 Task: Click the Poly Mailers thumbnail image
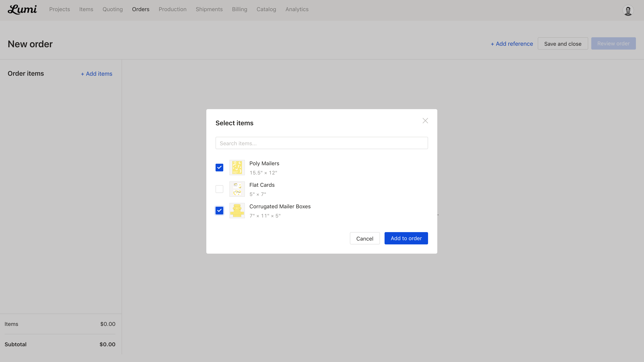[237, 168]
